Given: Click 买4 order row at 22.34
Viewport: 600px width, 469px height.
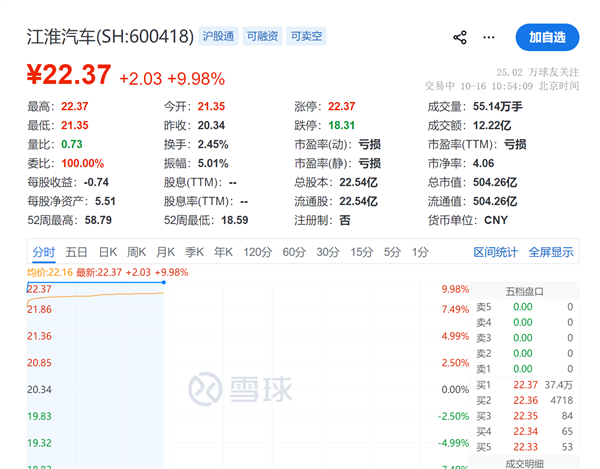Looking at the screenshot, I should coord(524,432).
